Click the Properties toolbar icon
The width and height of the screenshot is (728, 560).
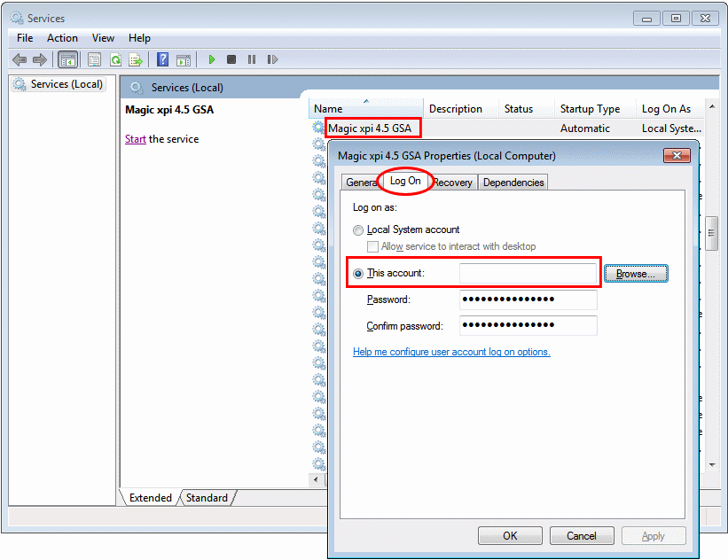point(94,59)
